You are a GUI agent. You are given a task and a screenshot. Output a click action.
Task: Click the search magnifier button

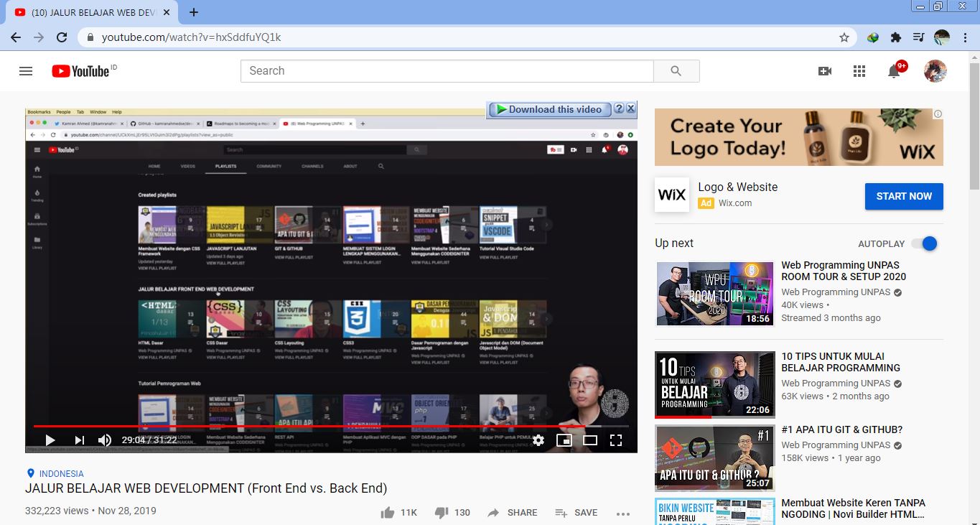tap(676, 71)
